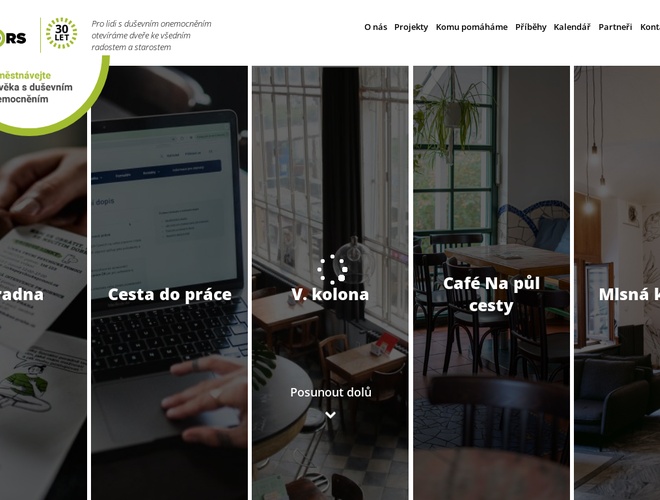Click the Fokus logo in the header
Viewport: 660px width, 500px height.
[x=13, y=38]
